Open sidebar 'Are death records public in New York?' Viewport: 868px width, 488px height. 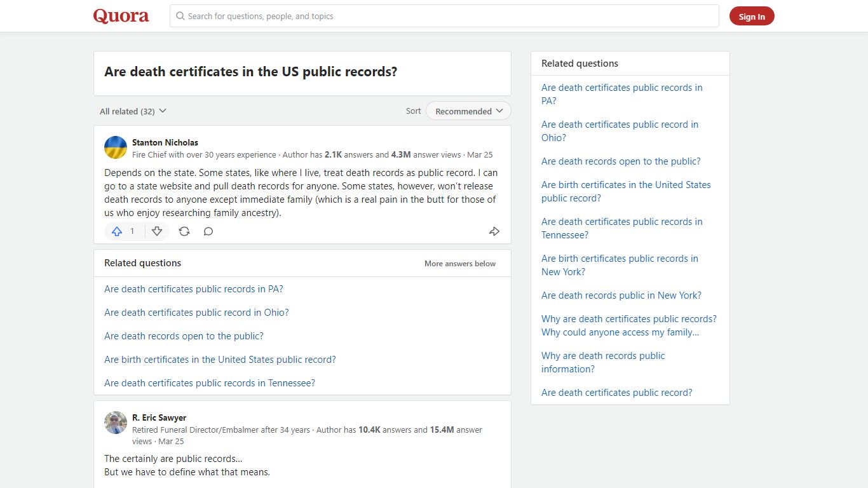621,295
